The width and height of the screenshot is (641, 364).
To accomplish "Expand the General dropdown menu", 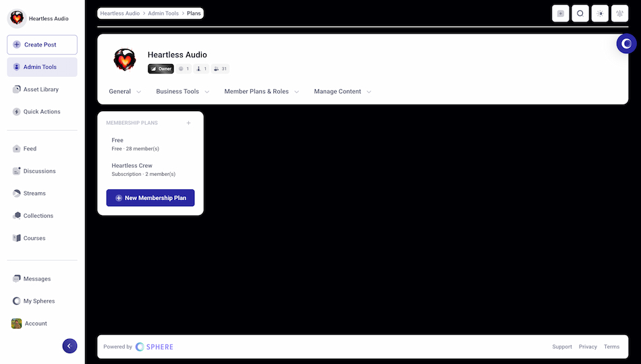I will 125,92.
